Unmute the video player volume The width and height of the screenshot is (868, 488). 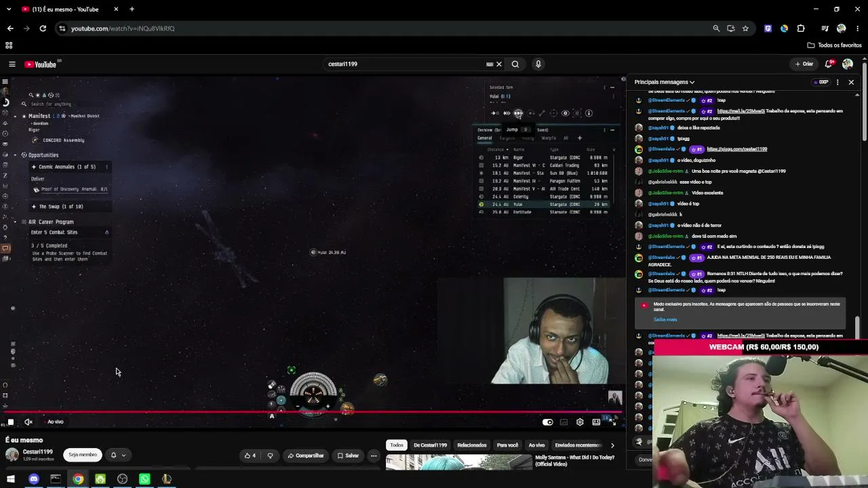coord(28,422)
